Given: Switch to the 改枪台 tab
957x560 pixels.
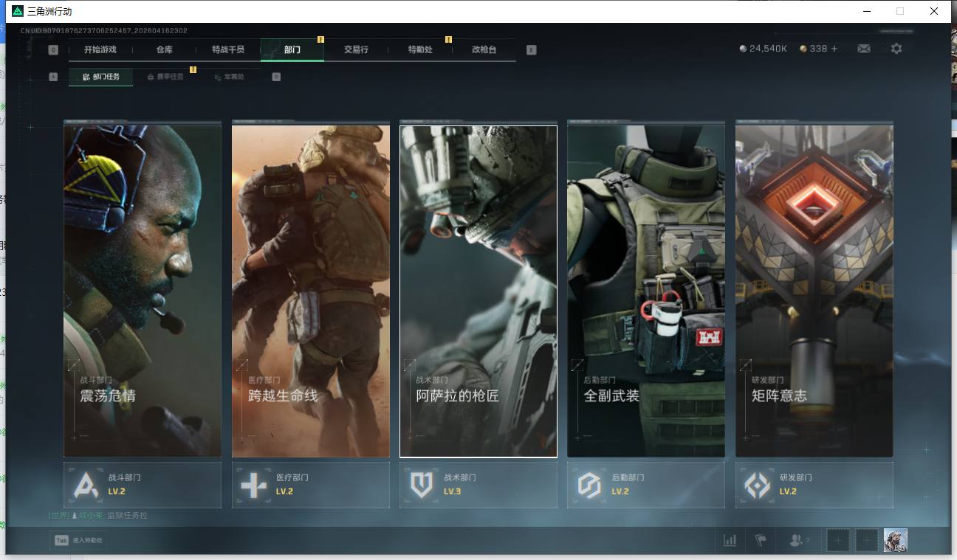Looking at the screenshot, I should [x=484, y=49].
